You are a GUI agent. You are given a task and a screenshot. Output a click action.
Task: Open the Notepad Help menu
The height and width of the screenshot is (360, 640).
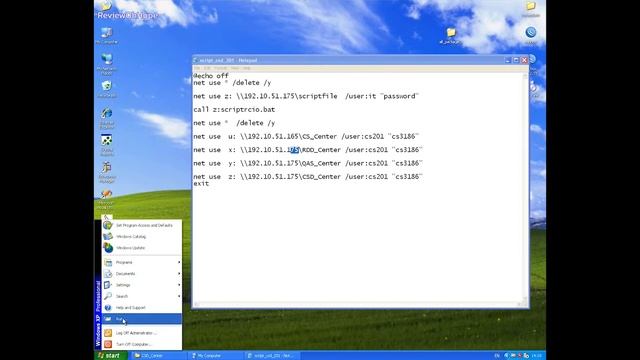coord(247,68)
